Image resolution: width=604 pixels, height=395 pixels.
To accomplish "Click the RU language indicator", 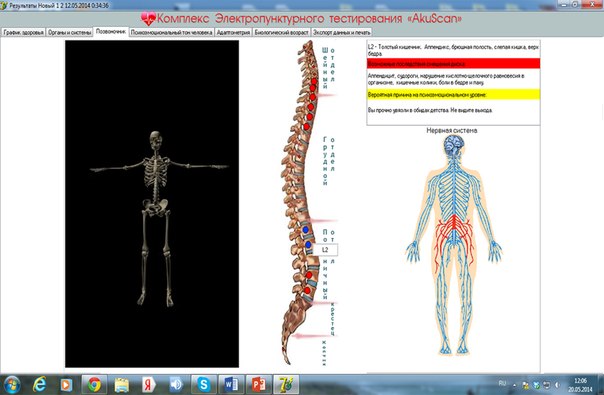I will pyautogui.click(x=502, y=383).
